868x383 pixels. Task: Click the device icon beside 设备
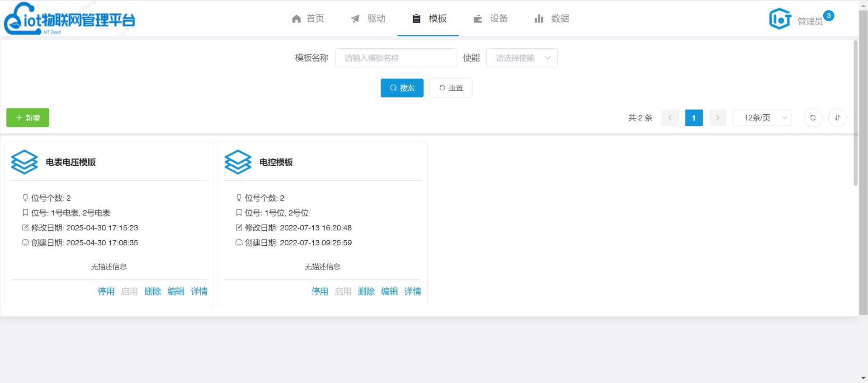pyautogui.click(x=478, y=19)
